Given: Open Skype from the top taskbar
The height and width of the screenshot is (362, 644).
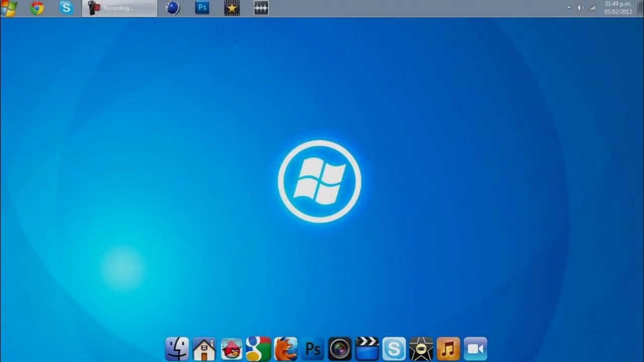Looking at the screenshot, I should point(66,8).
